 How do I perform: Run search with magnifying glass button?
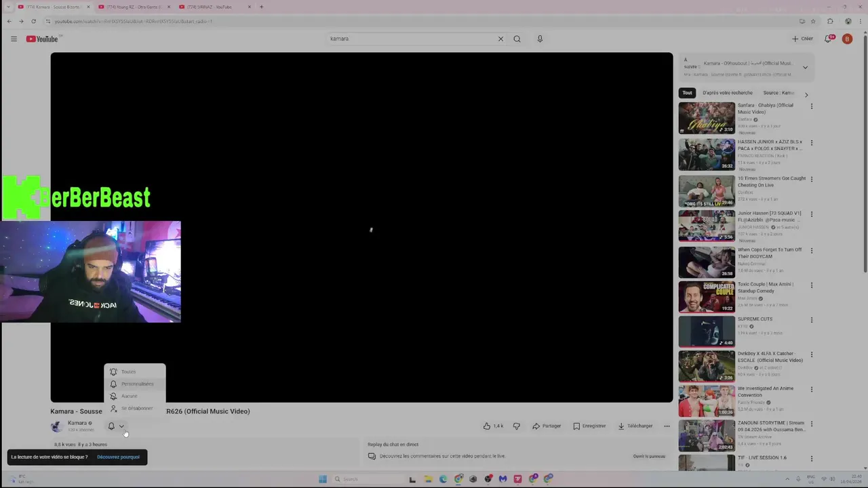[x=517, y=39]
